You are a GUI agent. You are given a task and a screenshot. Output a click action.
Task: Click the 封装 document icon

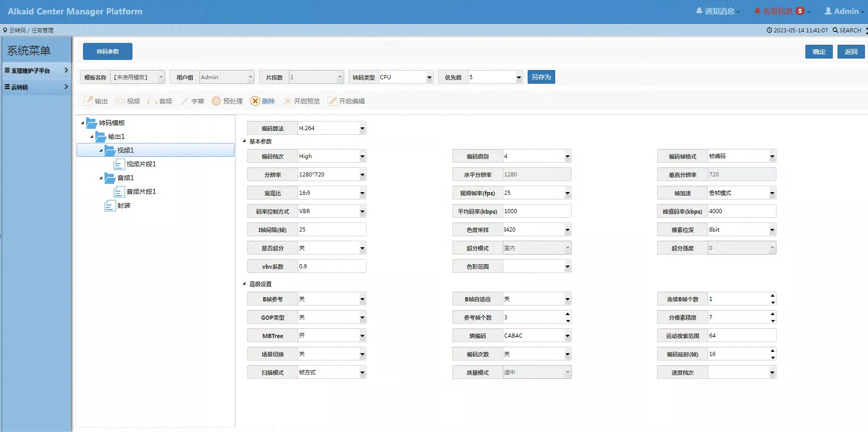[110, 205]
